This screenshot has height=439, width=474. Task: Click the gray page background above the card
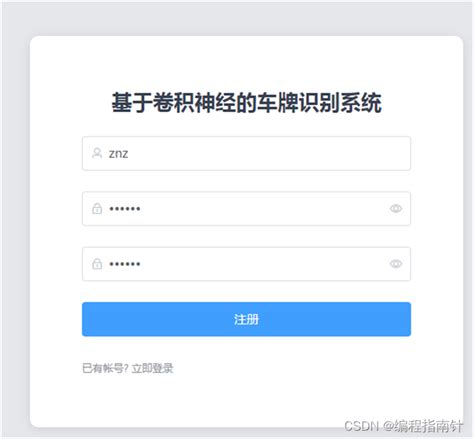tap(237, 18)
